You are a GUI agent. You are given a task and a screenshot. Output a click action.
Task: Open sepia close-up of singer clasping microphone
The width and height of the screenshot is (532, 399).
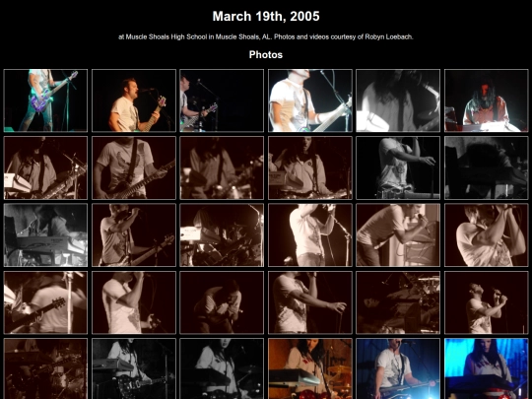click(487, 234)
